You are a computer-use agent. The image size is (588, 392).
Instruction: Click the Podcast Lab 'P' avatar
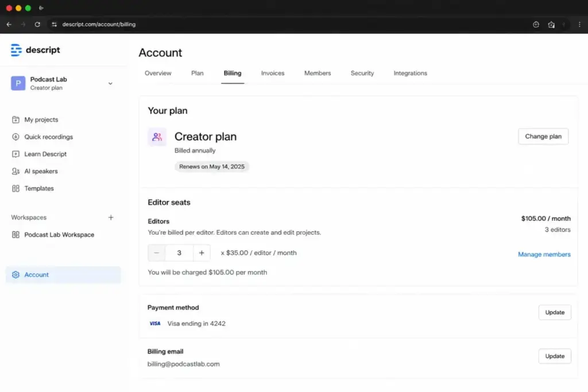(x=18, y=83)
